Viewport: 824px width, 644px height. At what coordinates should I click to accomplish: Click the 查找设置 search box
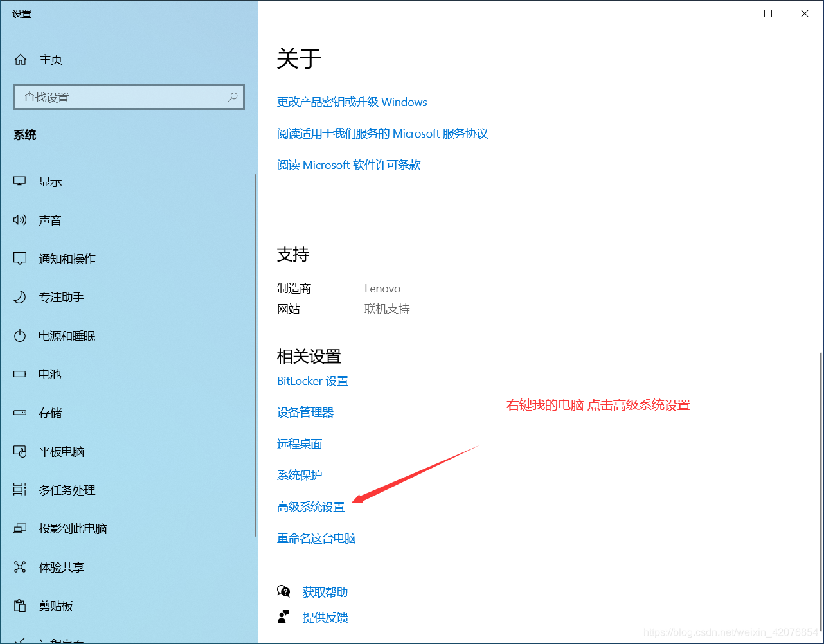[129, 97]
